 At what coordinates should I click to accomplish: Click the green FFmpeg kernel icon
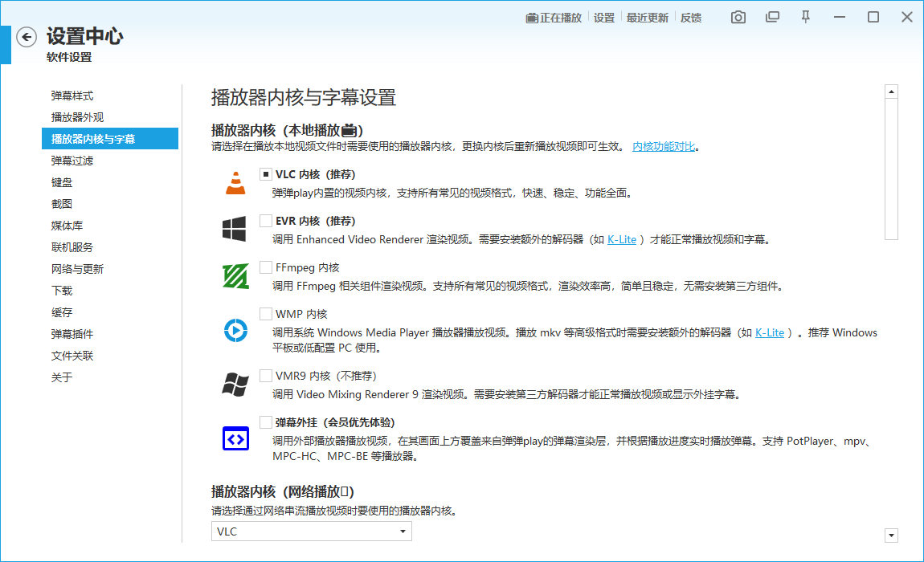[235, 277]
